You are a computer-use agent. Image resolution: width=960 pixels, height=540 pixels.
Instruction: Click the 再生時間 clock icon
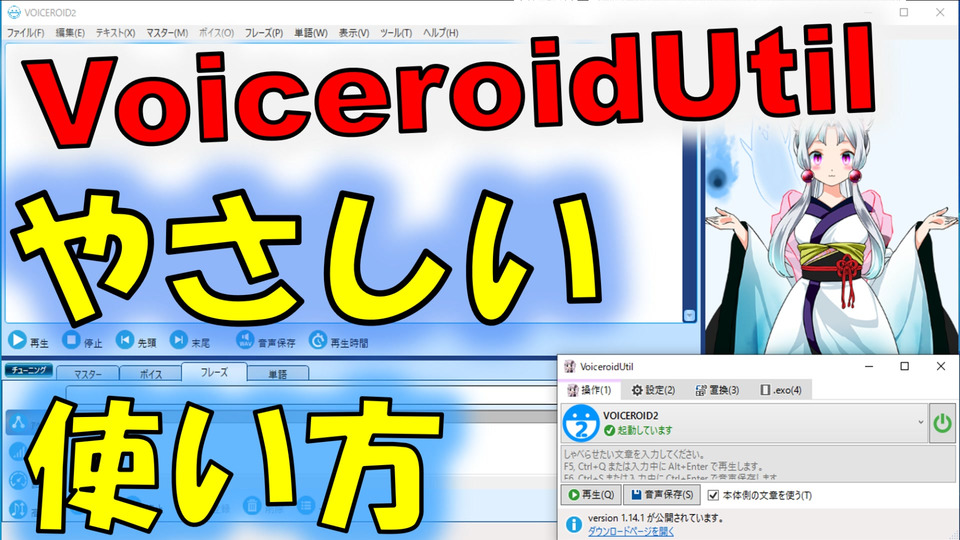[x=318, y=340]
